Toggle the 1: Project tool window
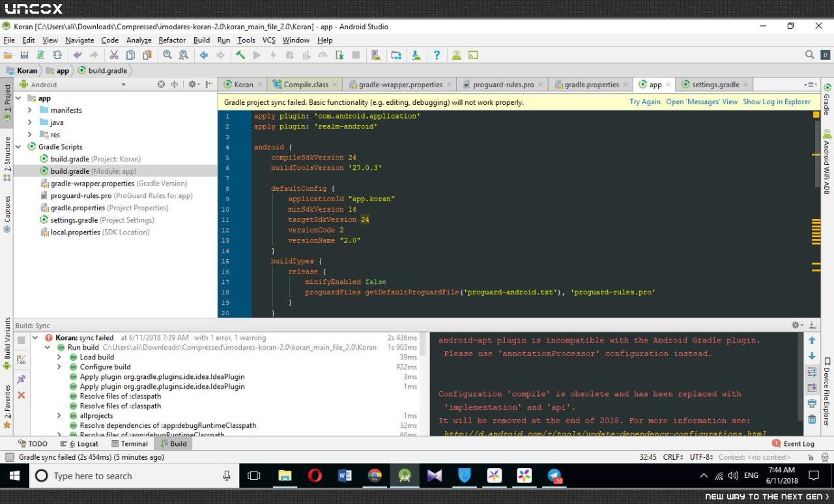This screenshot has height=504, width=834. [x=7, y=103]
